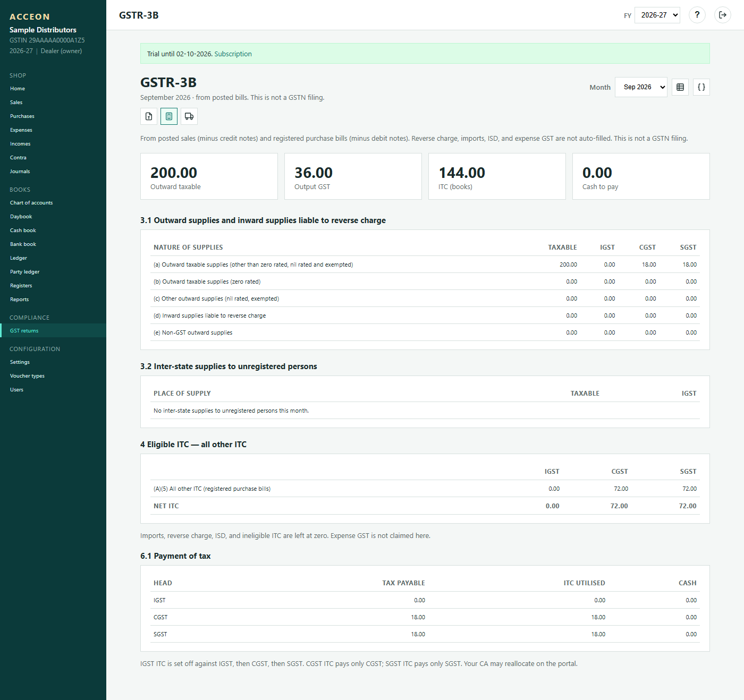Open Incomes in sidebar

coord(20,144)
